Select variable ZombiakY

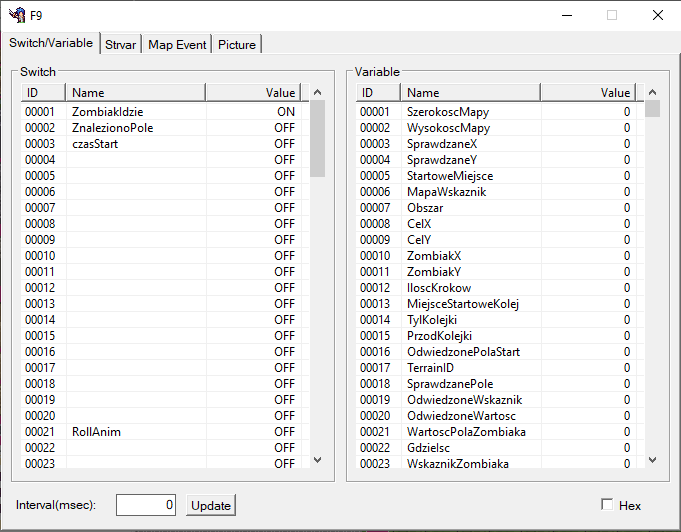click(500, 272)
